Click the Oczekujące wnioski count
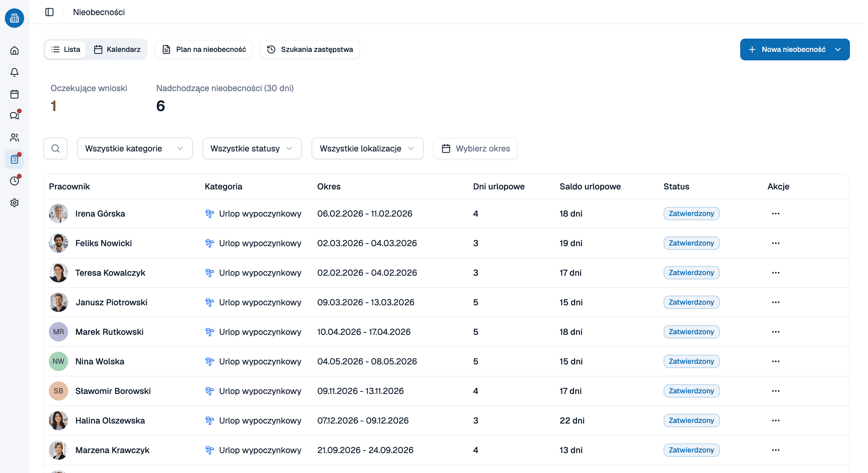Image resolution: width=868 pixels, height=473 pixels. tap(53, 106)
